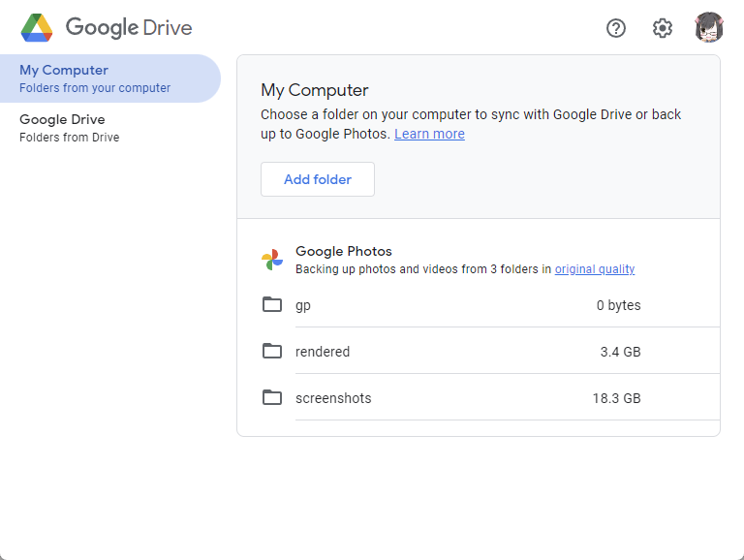Select the screenshots folder name
Viewport: 744px width, 560px height.
point(333,398)
